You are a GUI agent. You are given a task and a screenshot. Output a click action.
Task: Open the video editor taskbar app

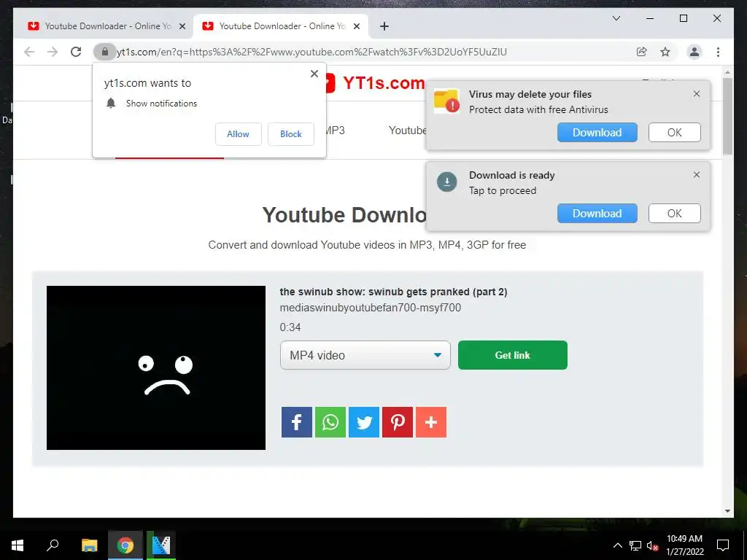(161, 545)
